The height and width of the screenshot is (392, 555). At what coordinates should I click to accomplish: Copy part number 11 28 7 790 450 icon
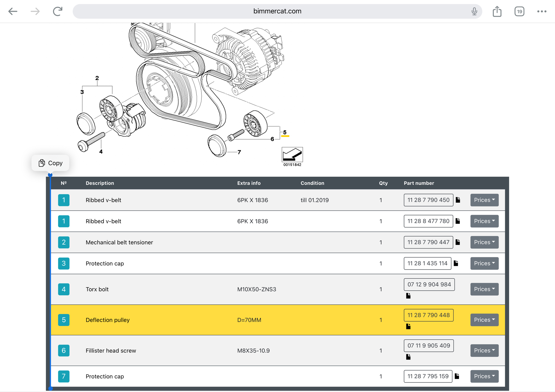458,200
